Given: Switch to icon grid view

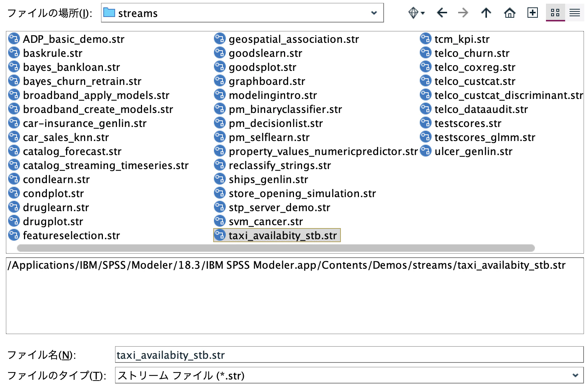Looking at the screenshot, I should (x=555, y=13).
